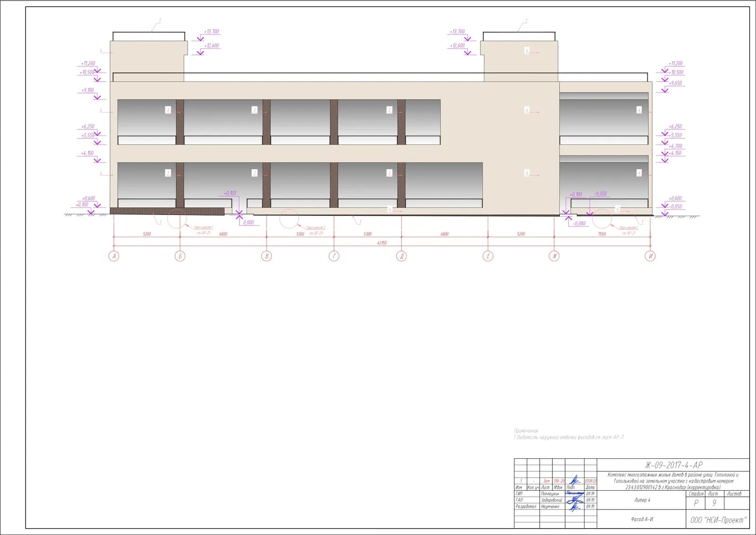
Task: Click the "0,000" elevation mark
Action: point(249,222)
